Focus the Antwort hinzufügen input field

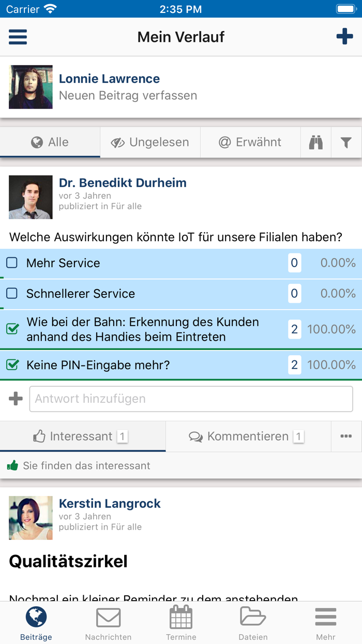coord(191,399)
